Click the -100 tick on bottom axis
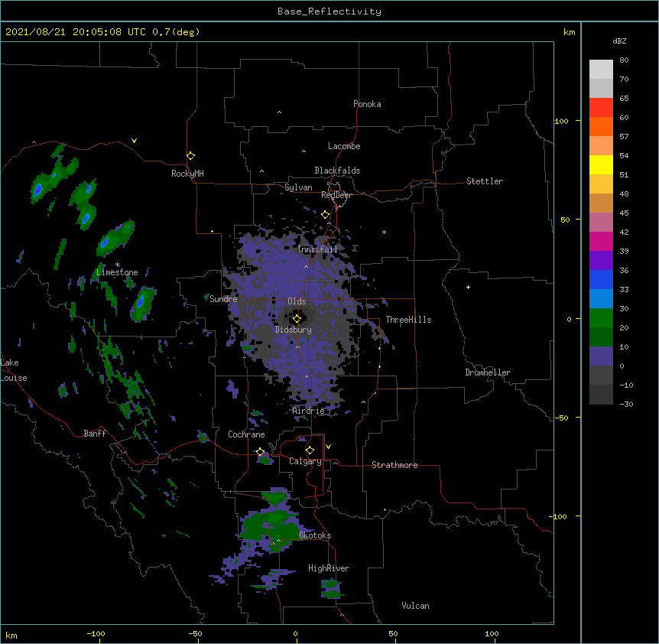Image resolution: width=659 pixels, height=644 pixels. [96, 633]
